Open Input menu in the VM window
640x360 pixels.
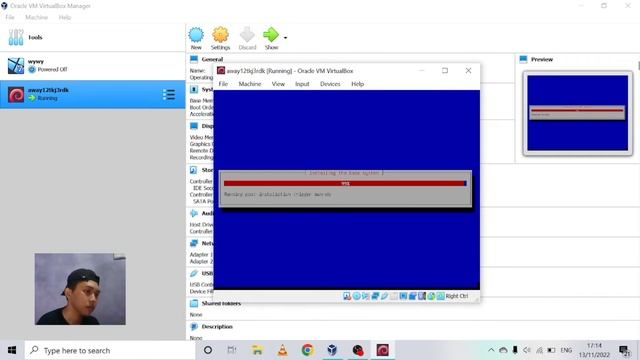[302, 84]
